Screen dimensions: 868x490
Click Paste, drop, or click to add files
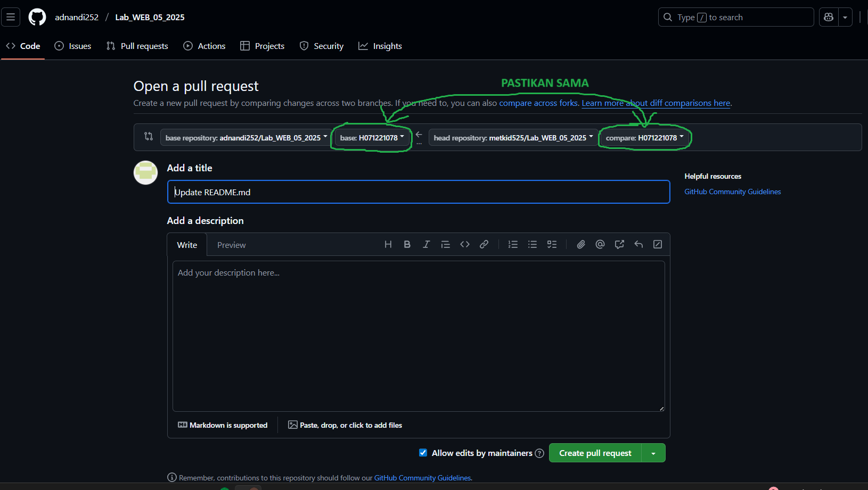pos(345,425)
